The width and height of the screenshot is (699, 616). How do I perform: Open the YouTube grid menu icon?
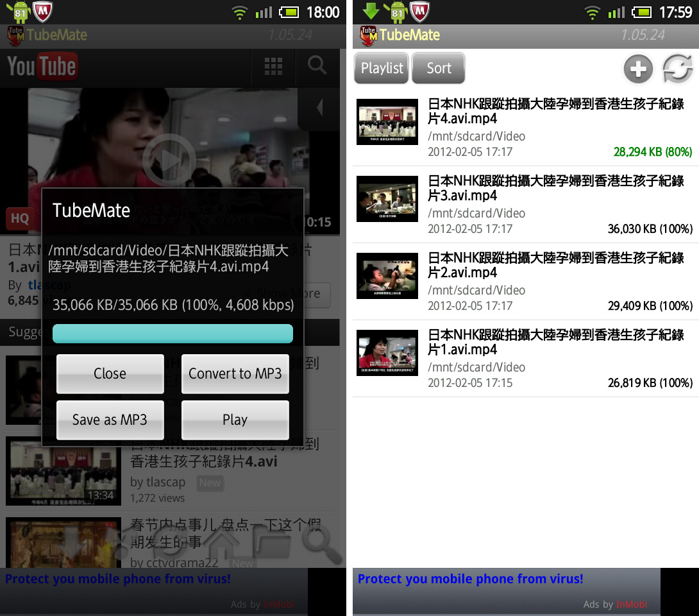coord(273,66)
